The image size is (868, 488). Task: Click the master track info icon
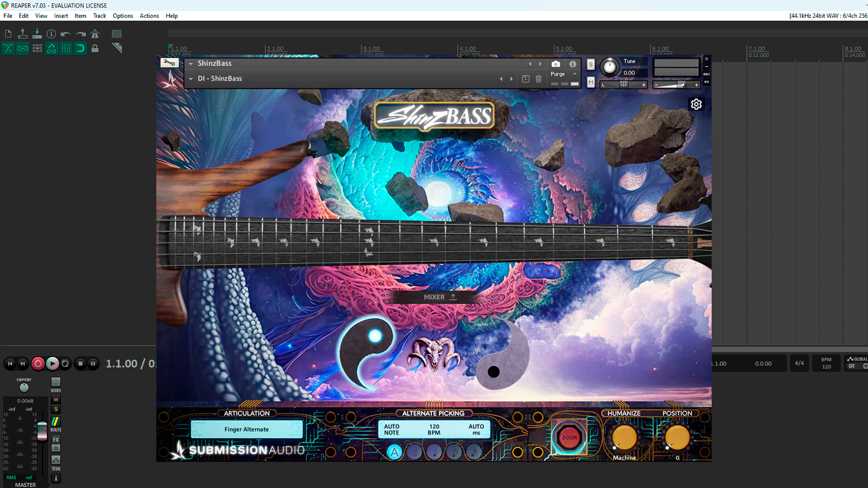click(x=56, y=478)
